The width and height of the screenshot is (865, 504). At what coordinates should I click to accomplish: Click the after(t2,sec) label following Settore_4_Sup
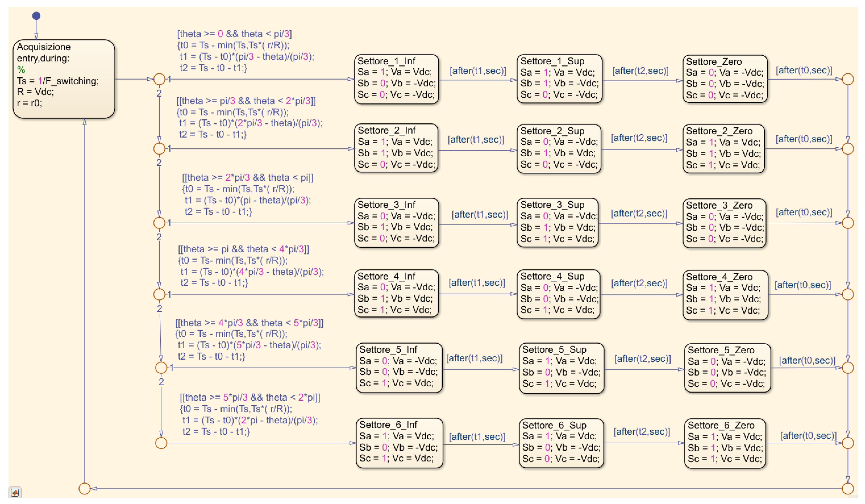(x=639, y=283)
